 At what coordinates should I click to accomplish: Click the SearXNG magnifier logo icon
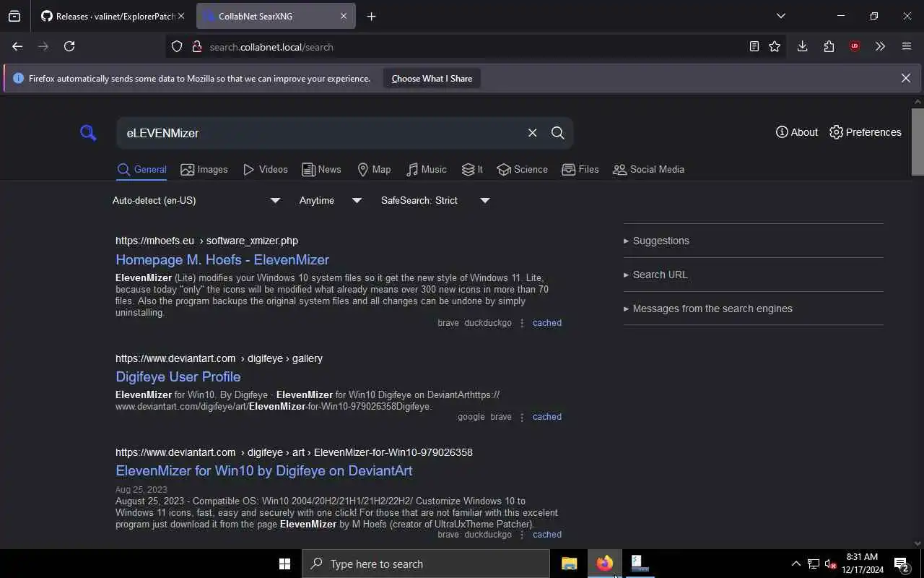(x=88, y=133)
